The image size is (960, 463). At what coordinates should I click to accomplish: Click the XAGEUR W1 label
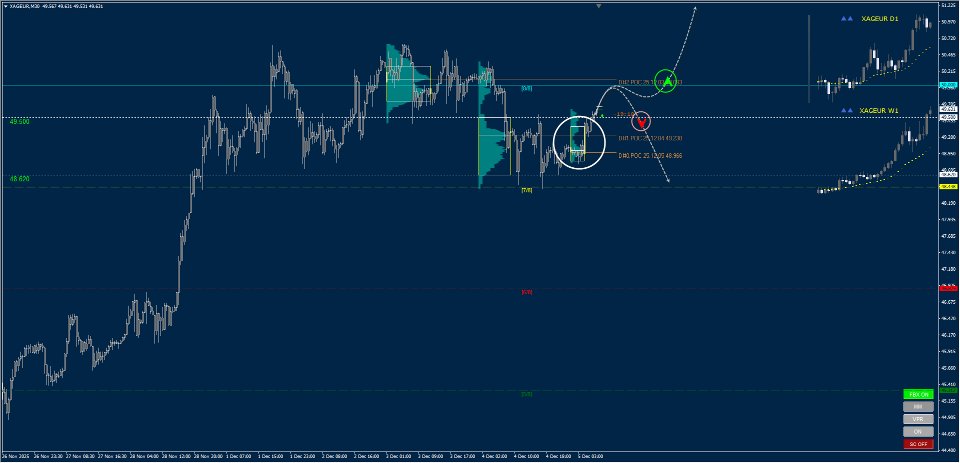(879, 110)
